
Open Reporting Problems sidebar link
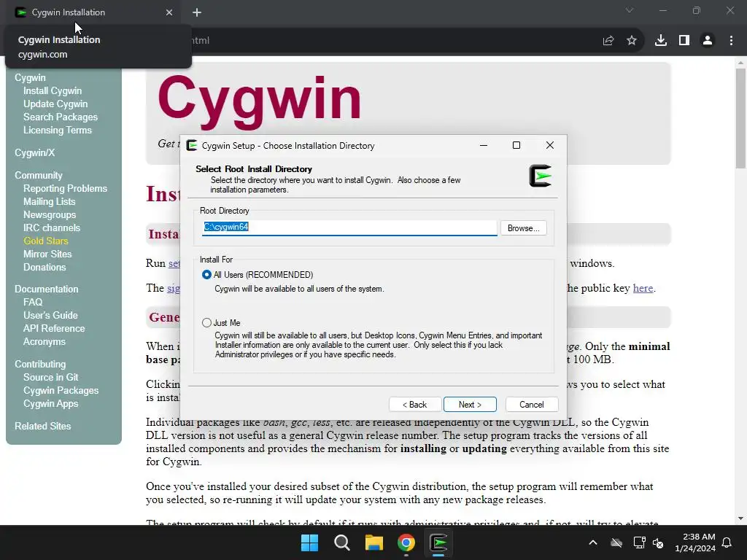65,188
